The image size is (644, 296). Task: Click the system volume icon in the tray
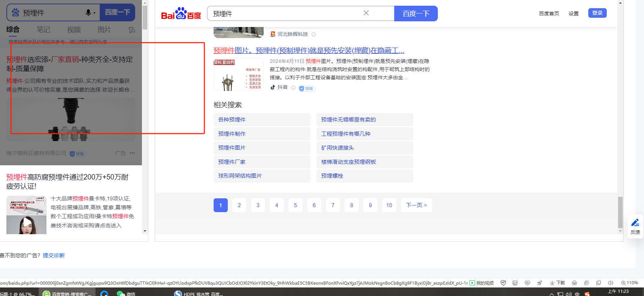(569, 294)
